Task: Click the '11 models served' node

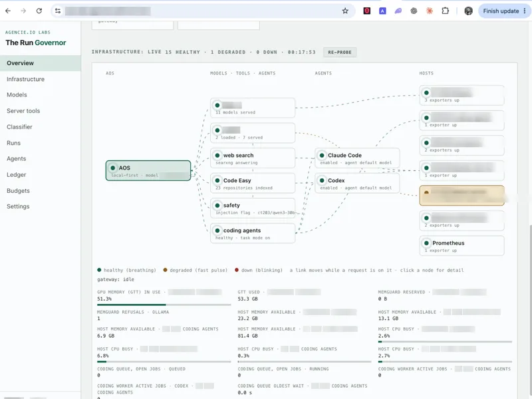Action: 253,108
